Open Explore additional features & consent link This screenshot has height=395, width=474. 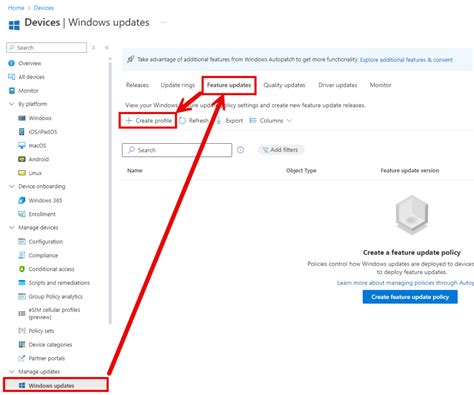click(406, 60)
